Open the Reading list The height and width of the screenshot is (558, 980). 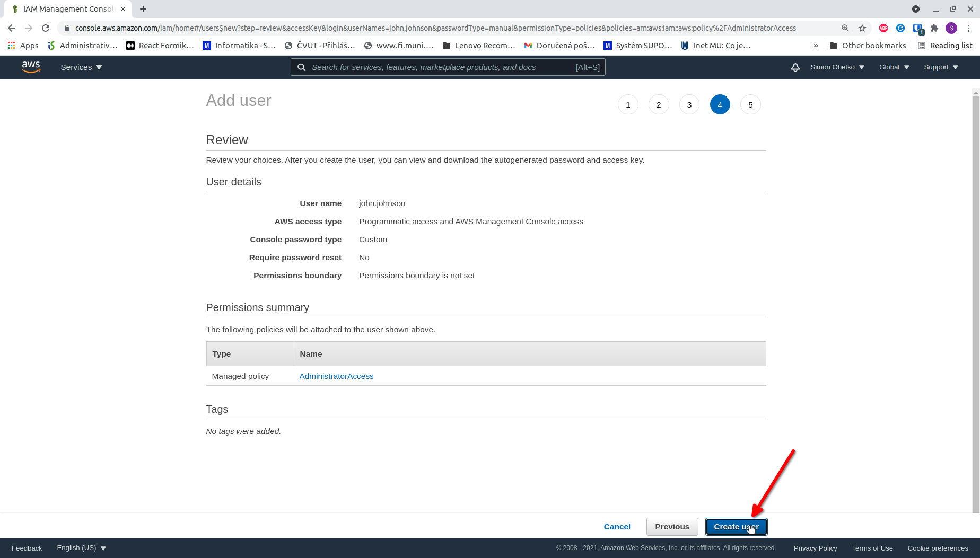[945, 46]
